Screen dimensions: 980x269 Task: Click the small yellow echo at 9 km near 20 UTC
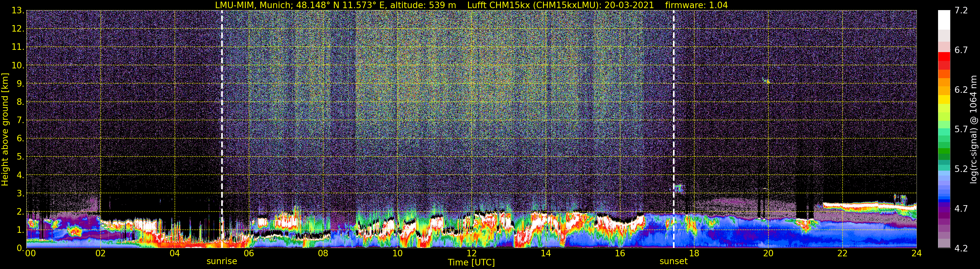(x=767, y=81)
